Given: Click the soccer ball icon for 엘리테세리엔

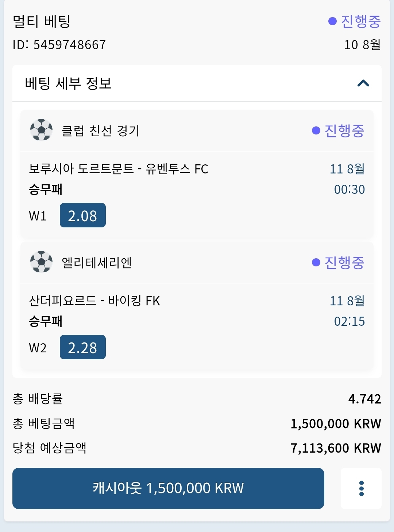Looking at the screenshot, I should click(41, 262).
